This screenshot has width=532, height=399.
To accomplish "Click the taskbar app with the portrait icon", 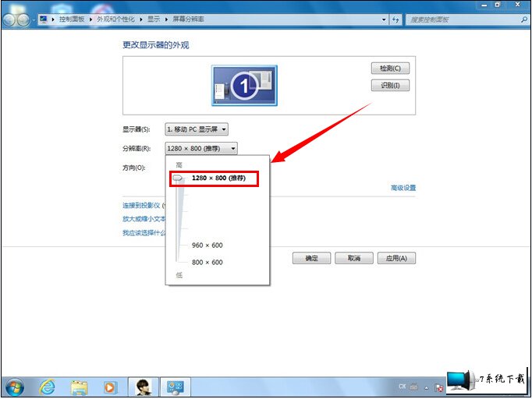I will [140, 386].
